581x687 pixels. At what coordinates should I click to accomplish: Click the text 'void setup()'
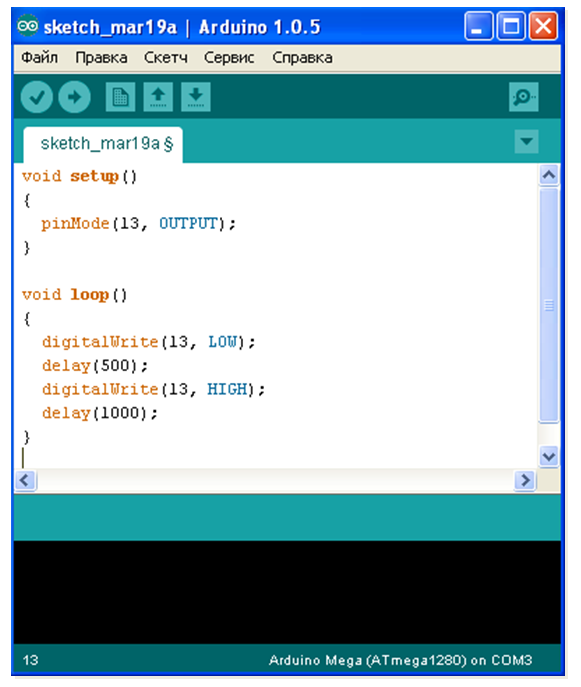[79, 177]
